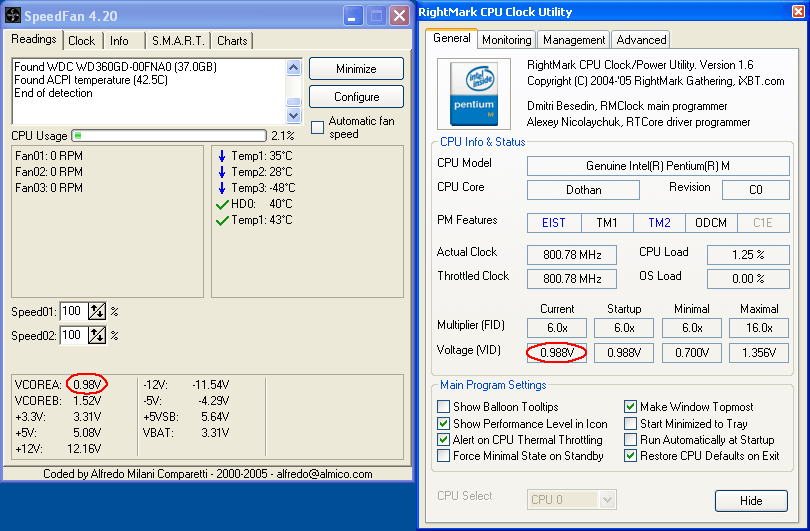The height and width of the screenshot is (531, 810).
Task: Click the Fan01: 0 RPM reading
Action: pos(49,156)
